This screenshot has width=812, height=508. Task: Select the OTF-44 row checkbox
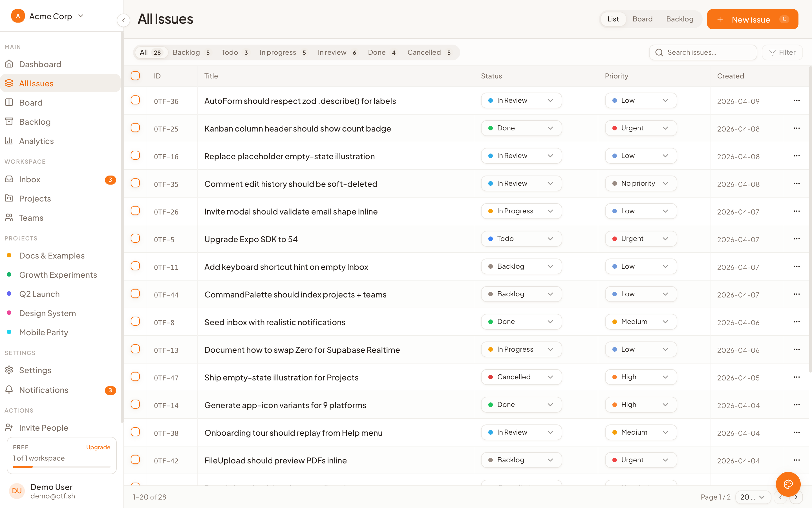[135, 294]
